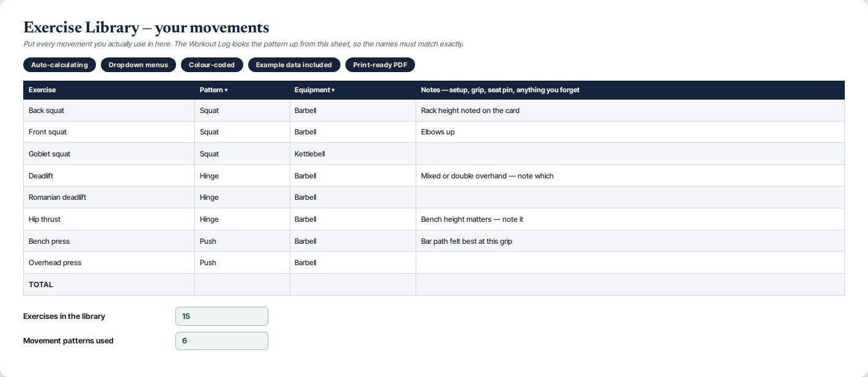Select the Squat pattern in Goblet squat row

(x=242, y=154)
